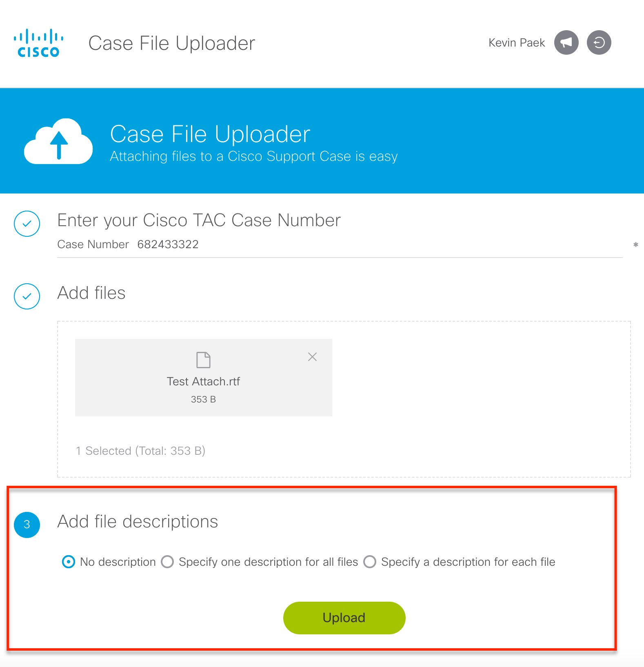Click the Kevin Paek account name
This screenshot has width=644, height=667.
[x=516, y=42]
